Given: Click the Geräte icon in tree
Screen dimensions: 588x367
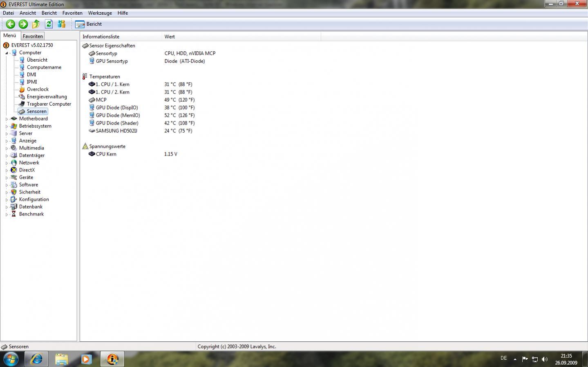Looking at the screenshot, I should pos(14,178).
